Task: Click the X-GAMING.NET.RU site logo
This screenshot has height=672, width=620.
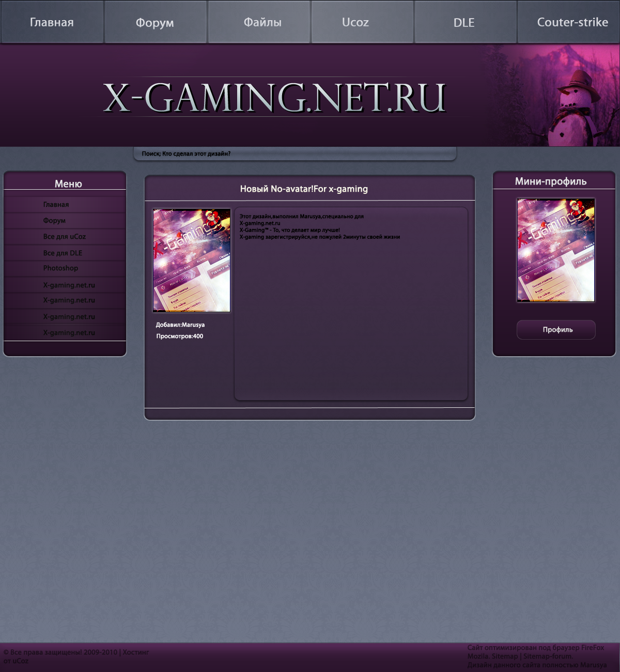Action: tap(274, 97)
